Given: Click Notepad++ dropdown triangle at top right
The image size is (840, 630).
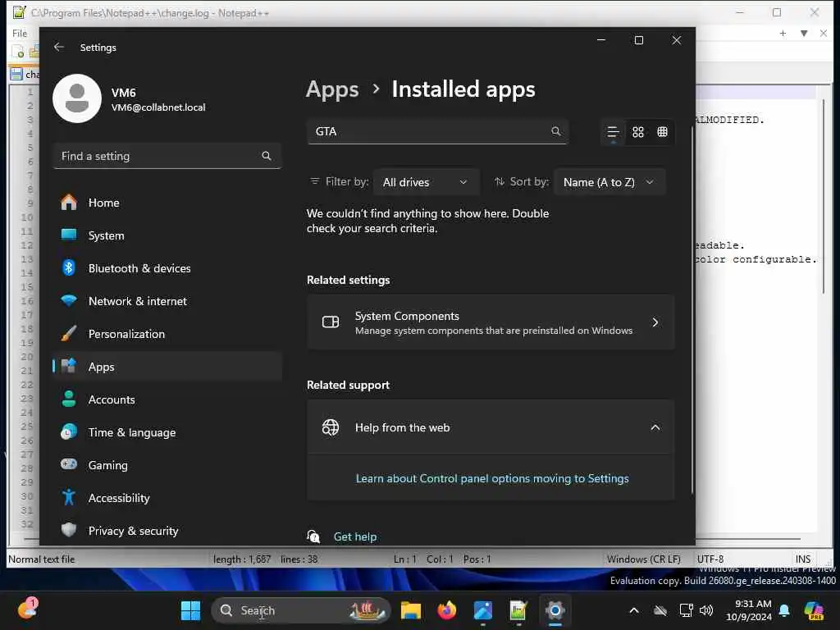Looking at the screenshot, I should pyautogui.click(x=804, y=33).
